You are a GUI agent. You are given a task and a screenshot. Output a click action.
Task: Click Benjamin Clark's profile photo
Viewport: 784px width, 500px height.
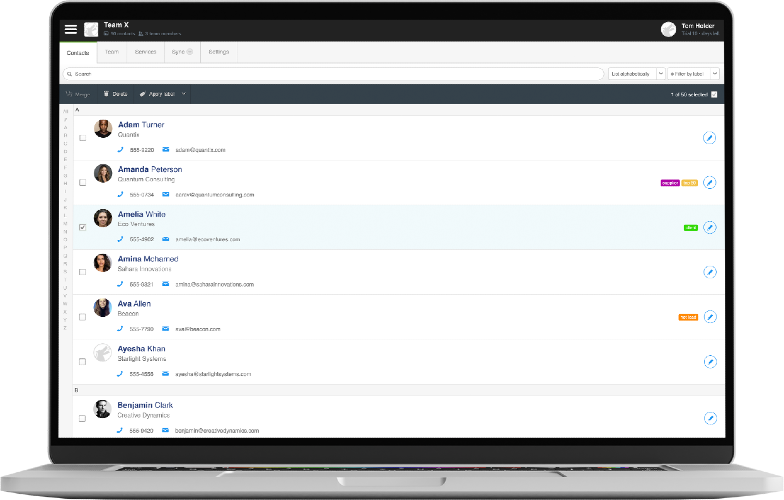point(102,409)
